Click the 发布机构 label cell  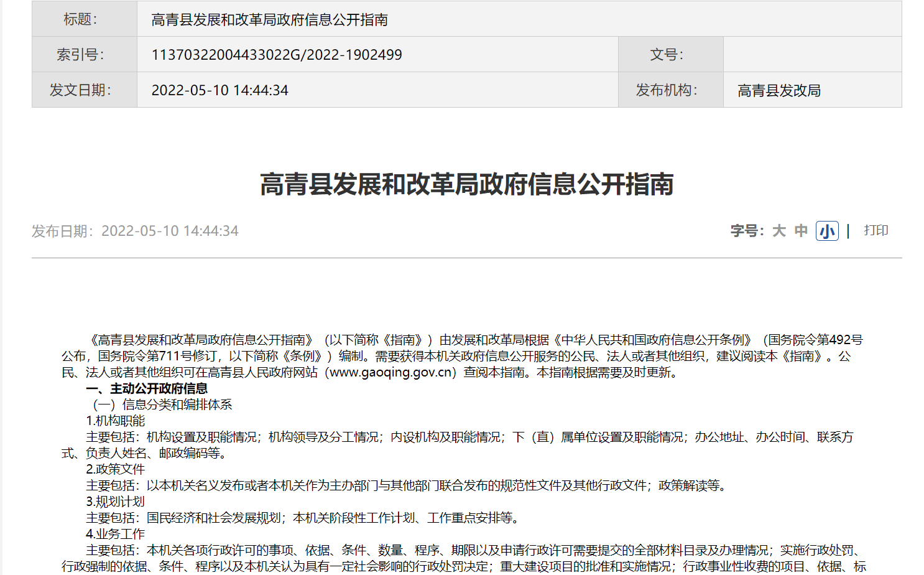(x=667, y=90)
